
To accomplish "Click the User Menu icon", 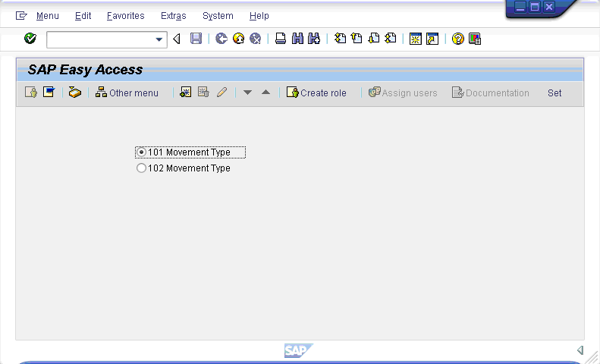I will coord(31,93).
